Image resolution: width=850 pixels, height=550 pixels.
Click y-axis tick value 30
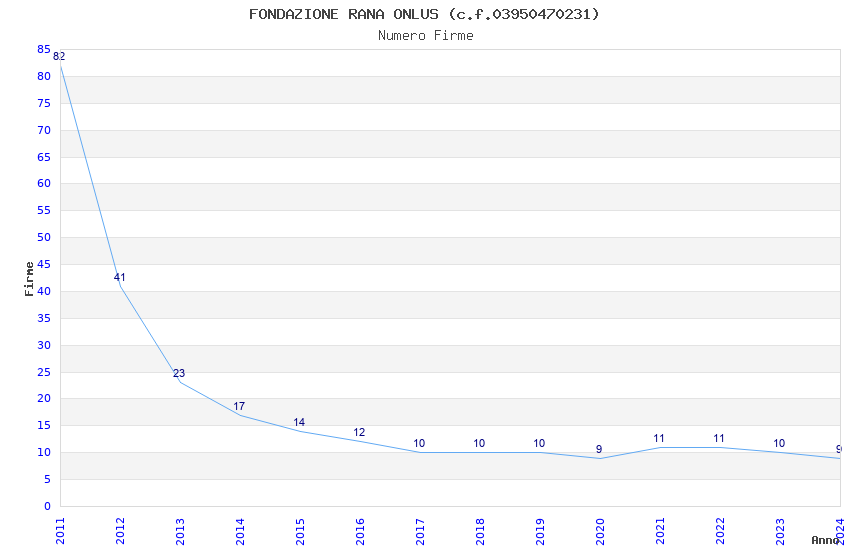(44, 345)
